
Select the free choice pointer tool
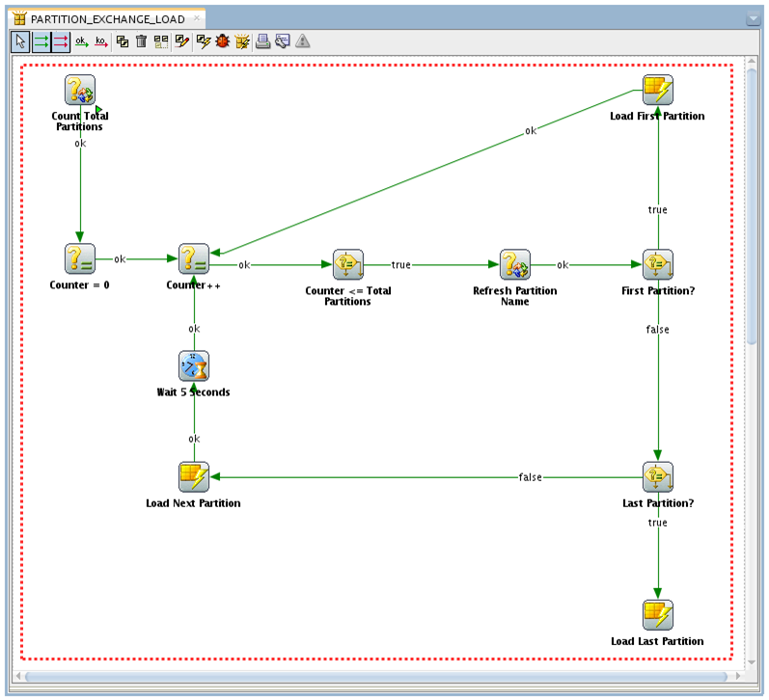pos(20,41)
